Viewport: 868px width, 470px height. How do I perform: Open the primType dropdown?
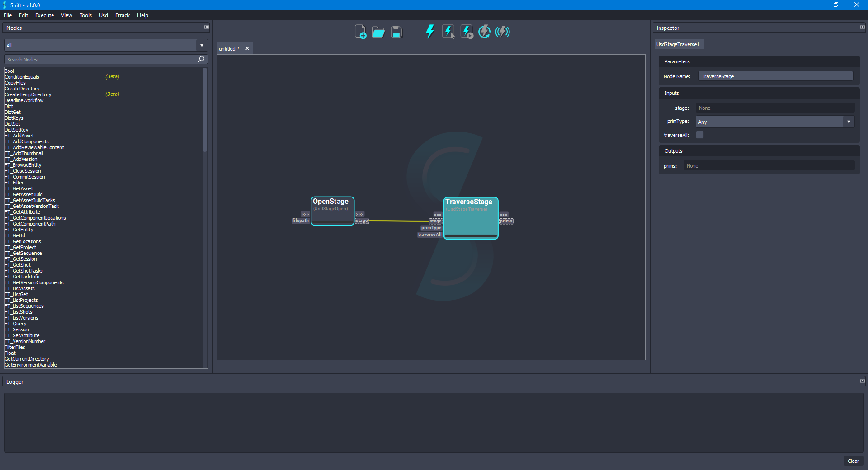click(849, 122)
